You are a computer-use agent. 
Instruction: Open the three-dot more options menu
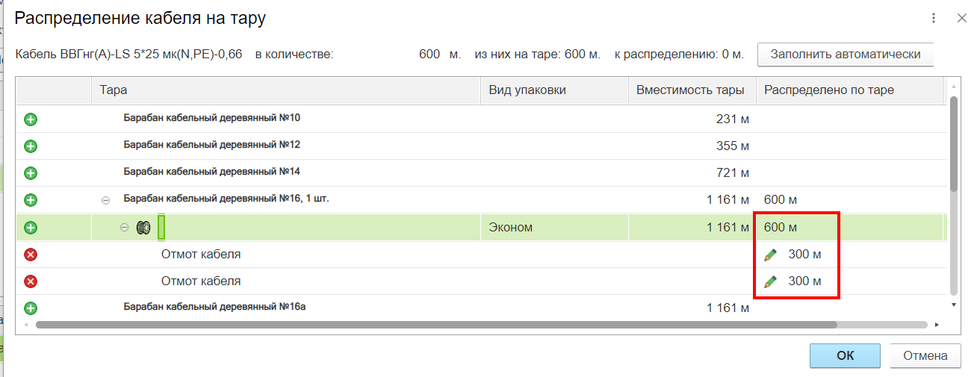933,18
